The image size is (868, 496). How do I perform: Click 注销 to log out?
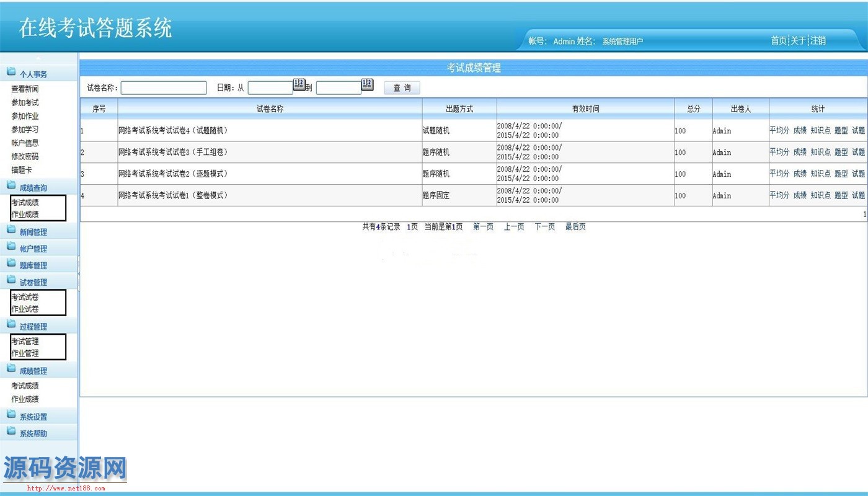818,40
